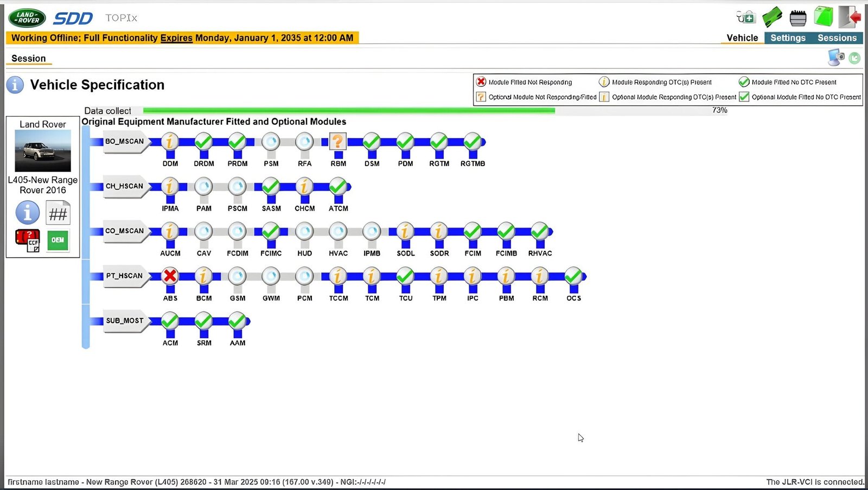Click the RGTMB module icon

pos(473,142)
